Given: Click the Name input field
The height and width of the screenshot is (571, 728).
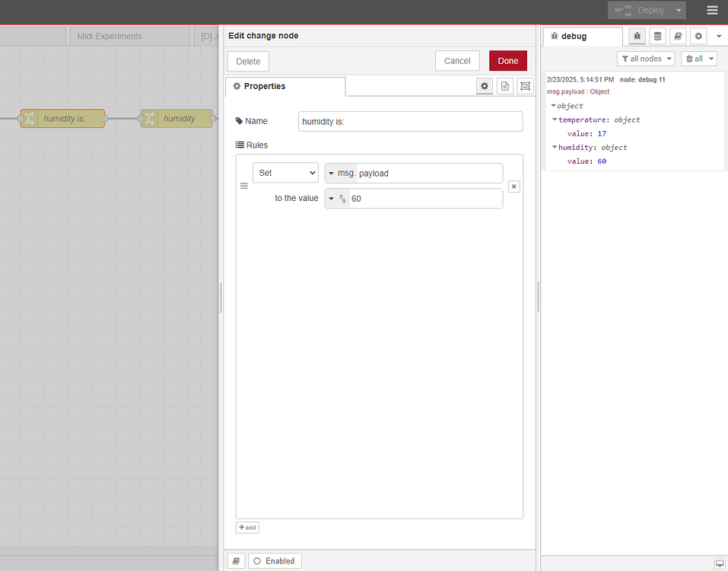Looking at the screenshot, I should coord(410,121).
